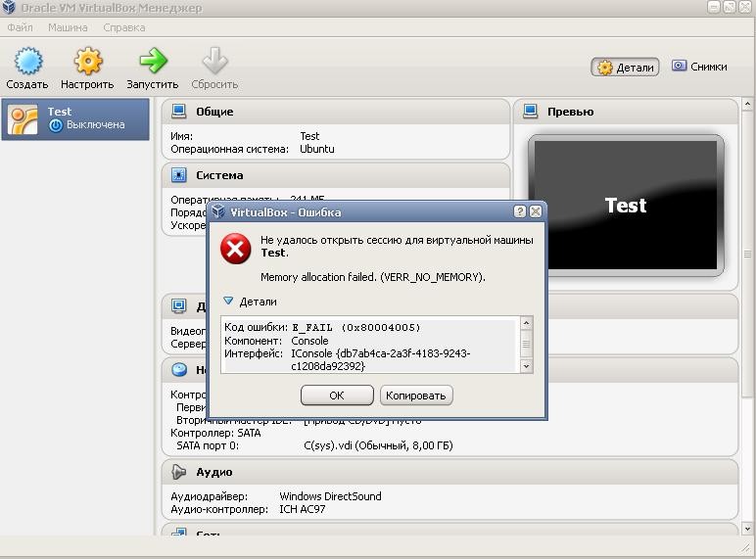This screenshot has width=756, height=559.
Task: Collapse the Детали disclosure triangle in dialog
Action: pos(228,302)
